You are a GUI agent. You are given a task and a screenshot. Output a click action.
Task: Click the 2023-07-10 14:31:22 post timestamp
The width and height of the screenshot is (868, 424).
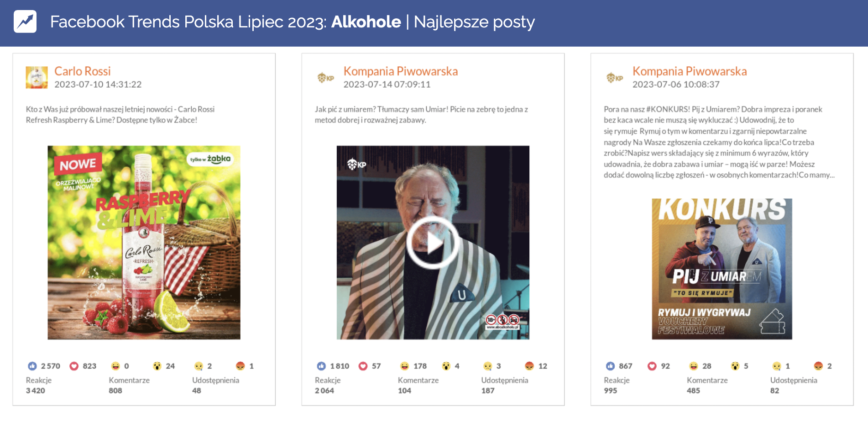pyautogui.click(x=98, y=85)
